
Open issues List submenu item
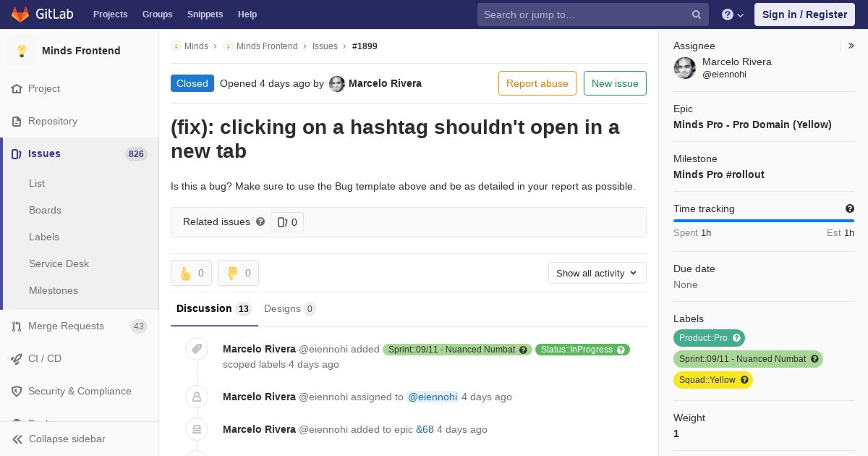point(37,183)
